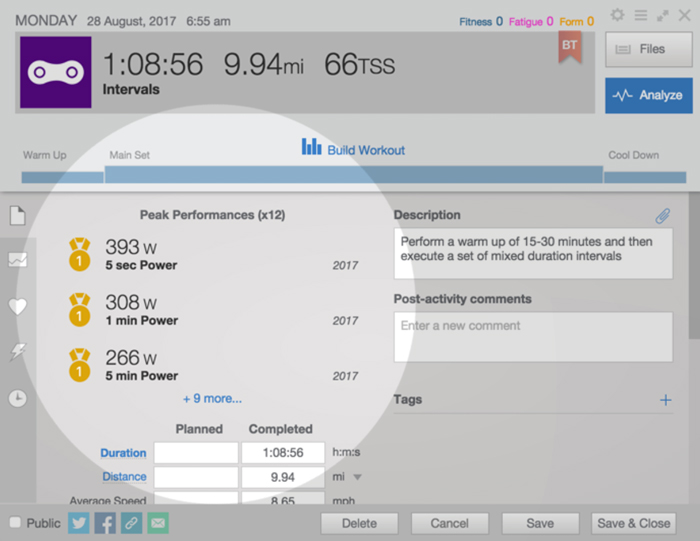Image resolution: width=700 pixels, height=541 pixels.
Task: Click the Analyze button
Action: tap(649, 95)
